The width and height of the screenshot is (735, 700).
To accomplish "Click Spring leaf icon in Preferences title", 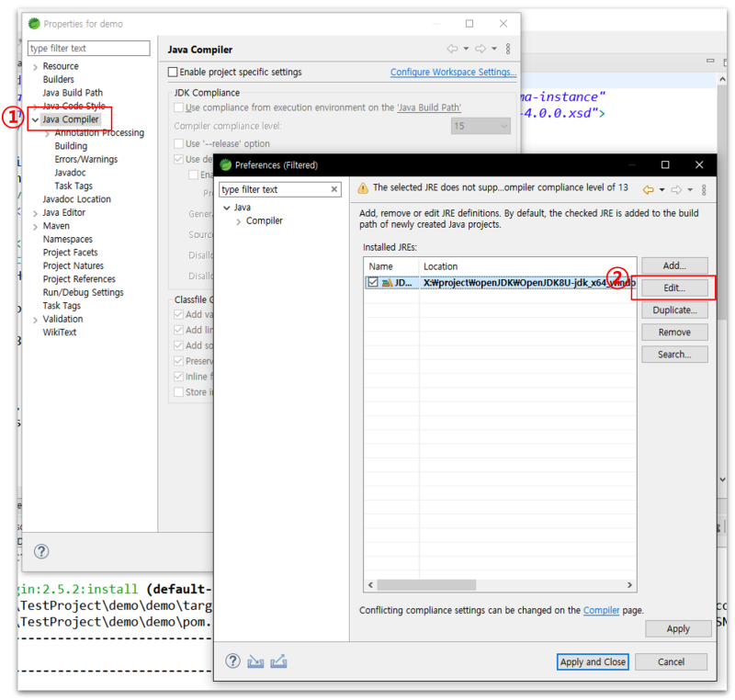I will pyautogui.click(x=225, y=165).
